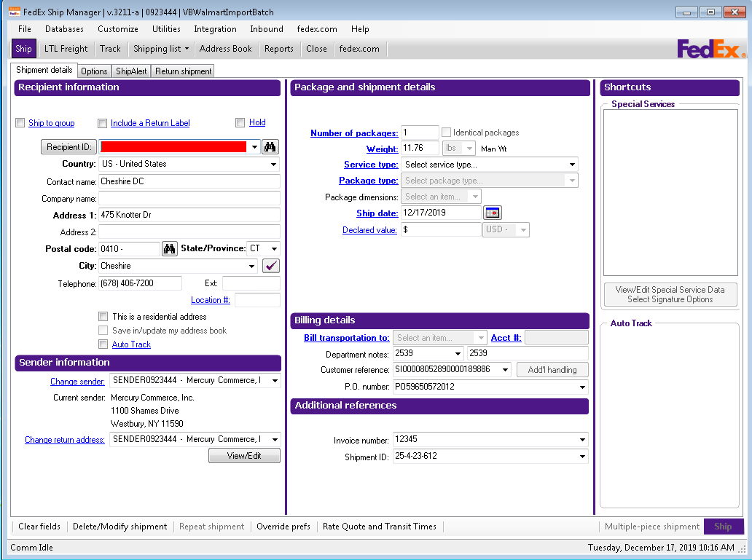Check the Identical packages checkbox
The height and width of the screenshot is (560, 752).
click(446, 132)
